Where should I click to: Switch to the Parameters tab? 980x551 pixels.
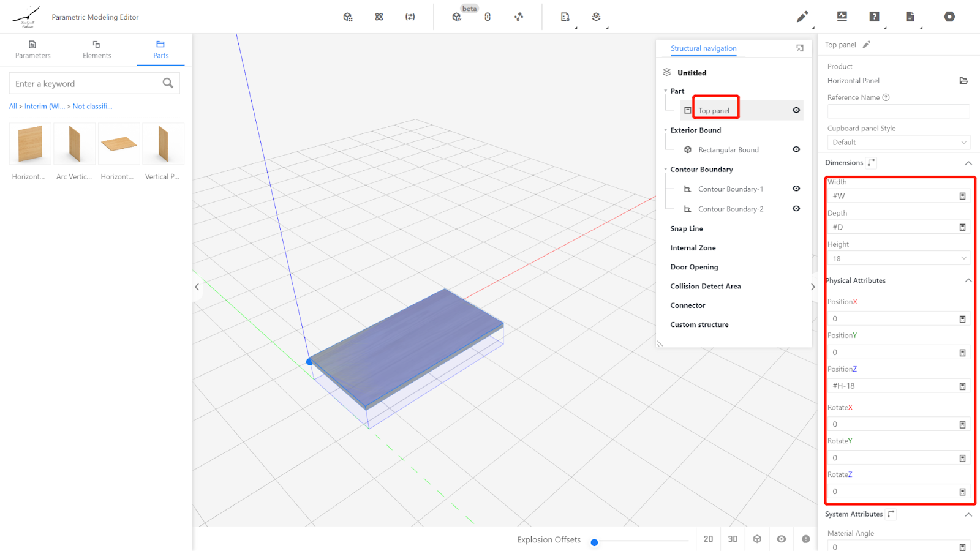[x=33, y=50]
